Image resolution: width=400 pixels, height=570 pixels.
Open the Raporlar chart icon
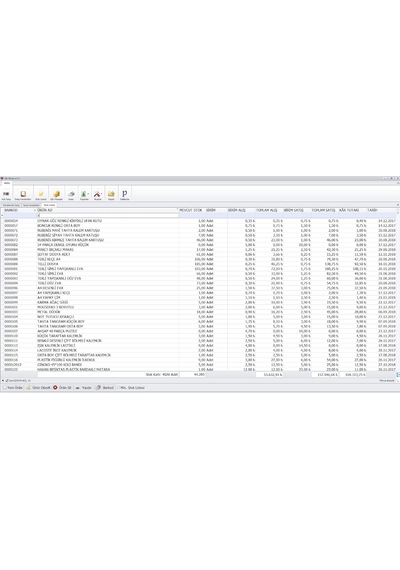click(x=84, y=195)
